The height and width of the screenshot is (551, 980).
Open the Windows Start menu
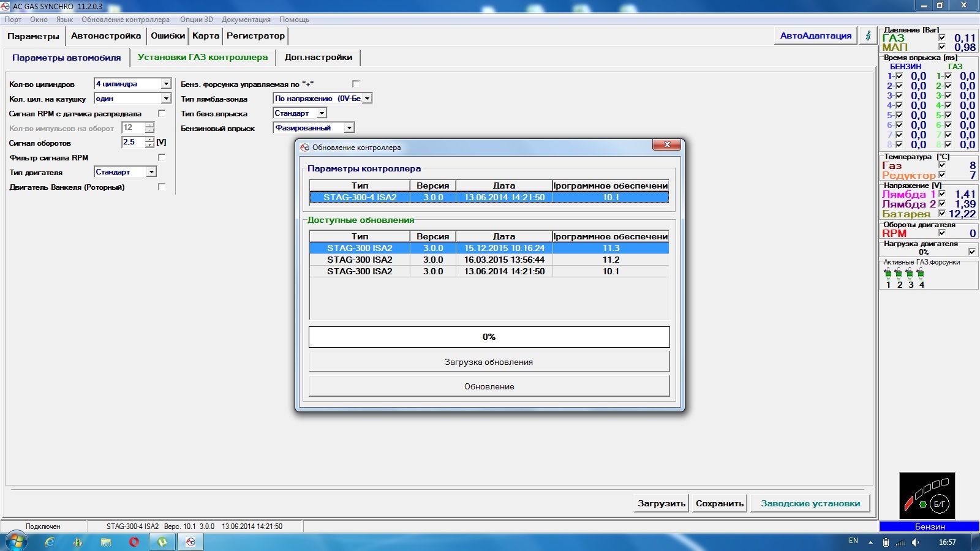pos(17,542)
